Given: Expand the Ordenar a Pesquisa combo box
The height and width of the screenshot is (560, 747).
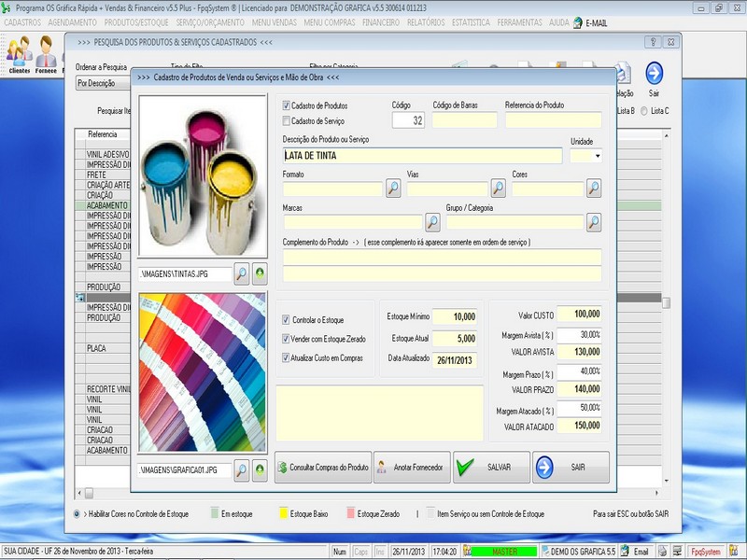Looking at the screenshot, I should tap(101, 83).
